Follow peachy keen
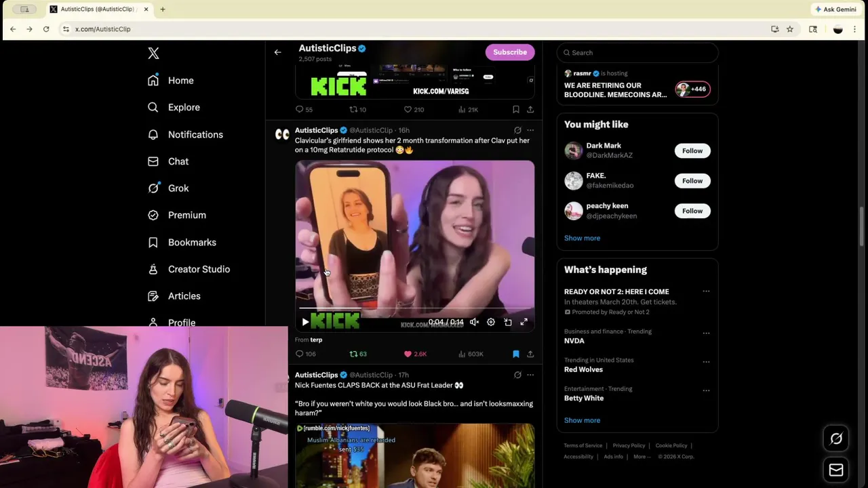This screenshot has height=488, width=868. [692, 211]
